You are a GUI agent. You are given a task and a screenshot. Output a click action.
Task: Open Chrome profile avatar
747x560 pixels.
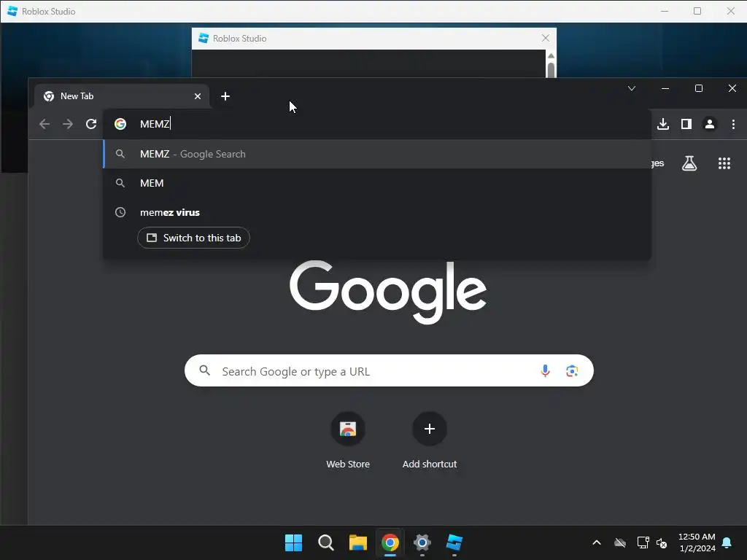709,124
